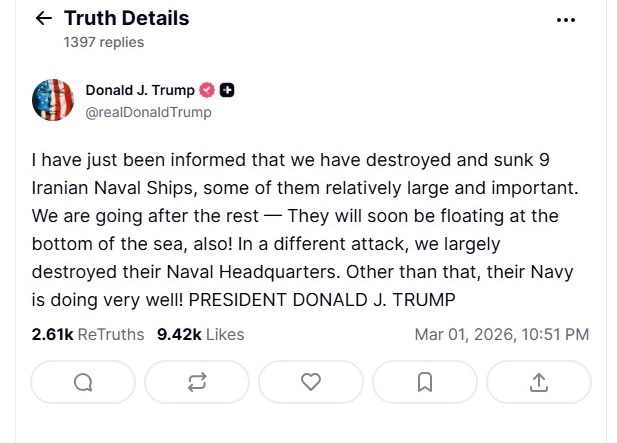View the 1397 replies count
Image resolution: width=617 pixels, height=443 pixels.
[x=103, y=42]
